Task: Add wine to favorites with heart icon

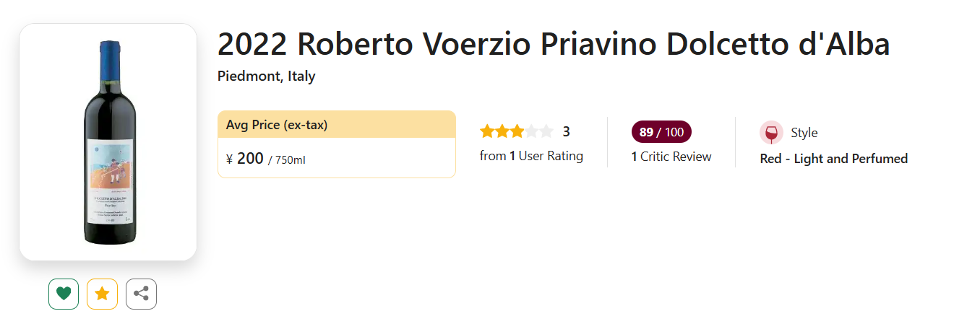Action: click(64, 294)
